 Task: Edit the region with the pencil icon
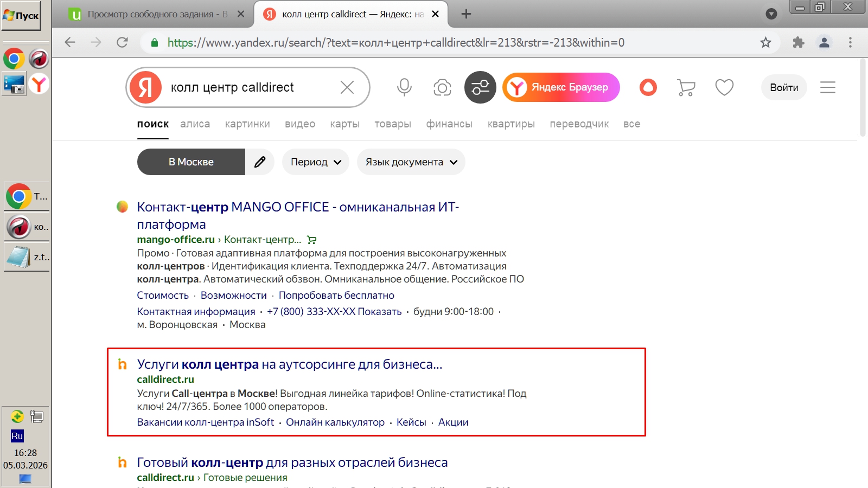[260, 162]
